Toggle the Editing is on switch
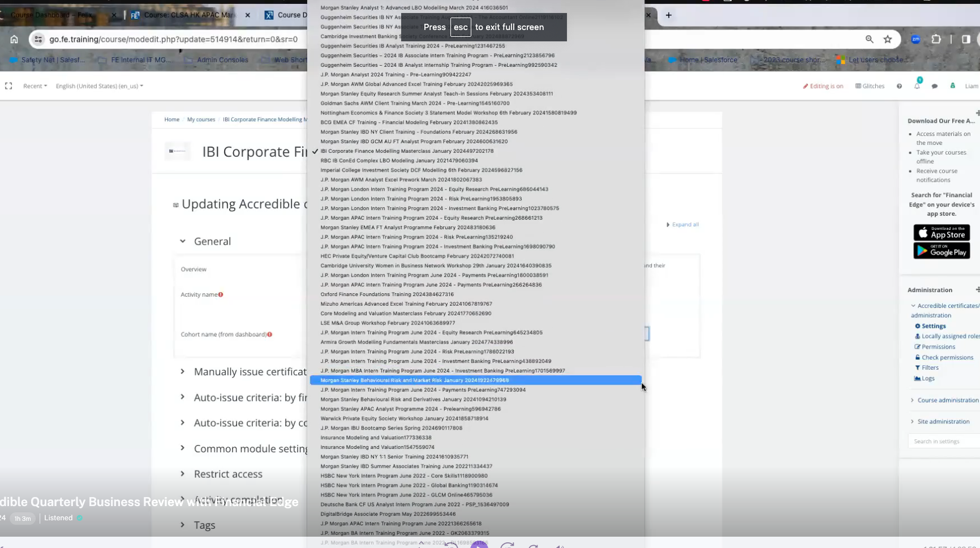980x548 pixels. point(823,86)
